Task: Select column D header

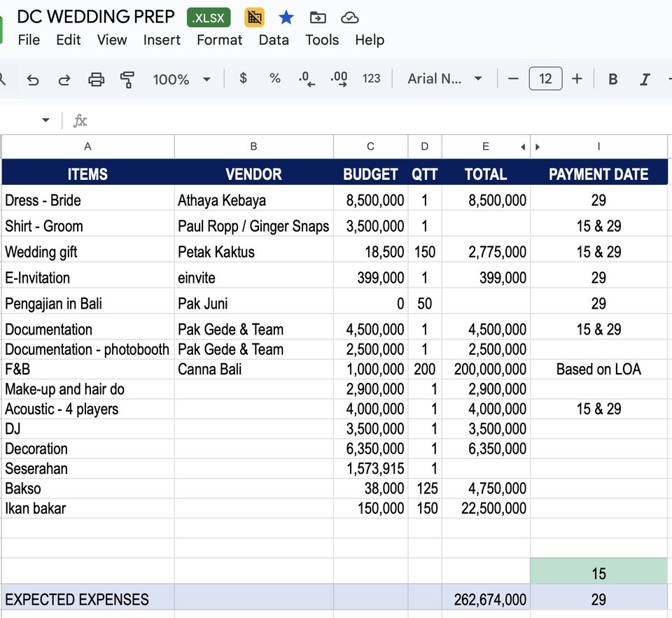Action: click(425, 147)
